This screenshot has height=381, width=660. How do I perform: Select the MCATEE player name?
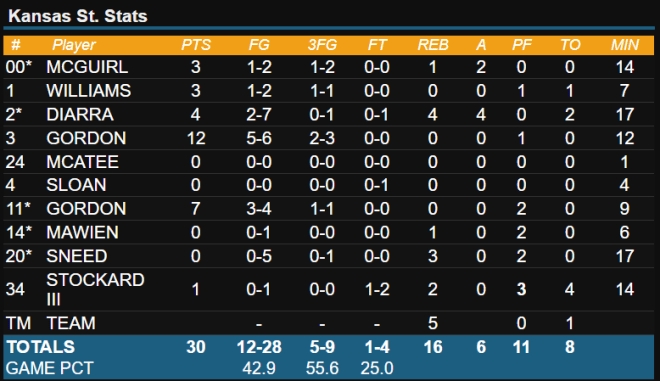(82, 162)
